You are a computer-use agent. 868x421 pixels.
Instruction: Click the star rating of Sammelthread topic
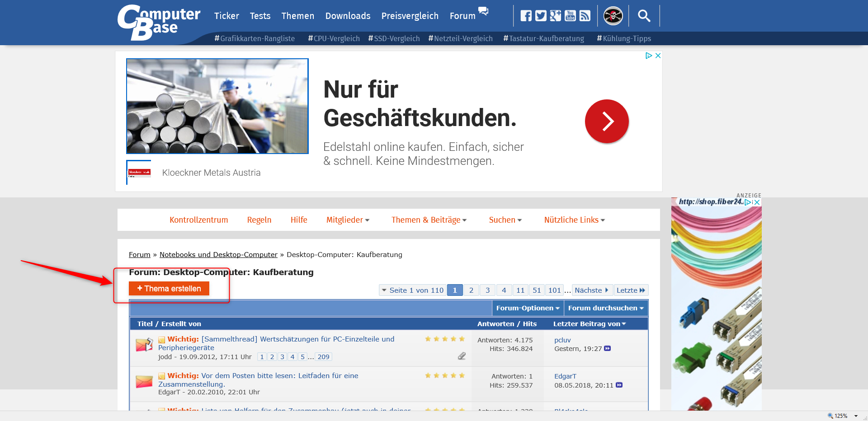point(445,339)
